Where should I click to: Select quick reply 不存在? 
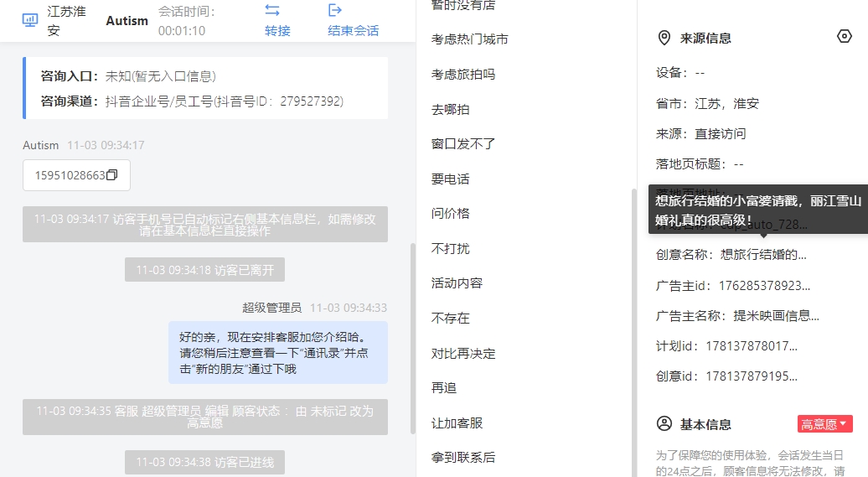(x=450, y=318)
